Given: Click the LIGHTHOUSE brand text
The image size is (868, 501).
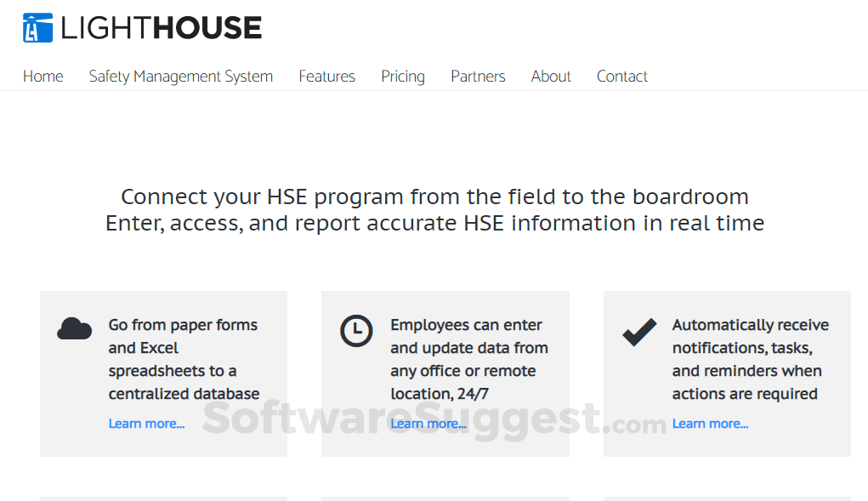Looking at the screenshot, I should coord(160,26).
